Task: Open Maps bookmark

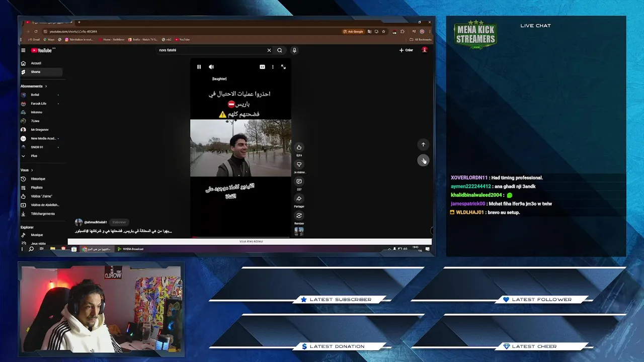Action: tap(50, 39)
